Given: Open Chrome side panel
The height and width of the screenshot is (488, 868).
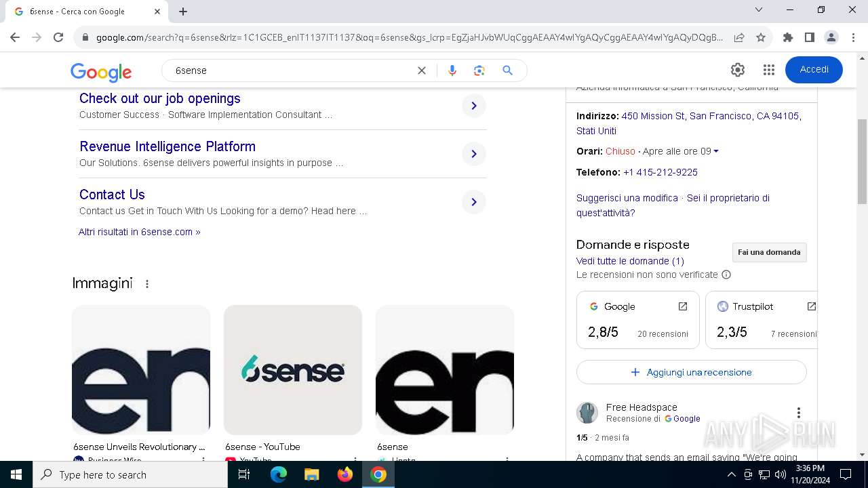Looking at the screenshot, I should (809, 37).
